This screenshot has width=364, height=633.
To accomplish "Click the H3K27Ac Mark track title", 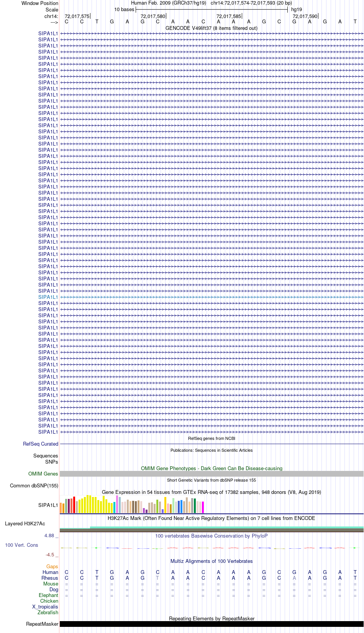I will click(212, 518).
